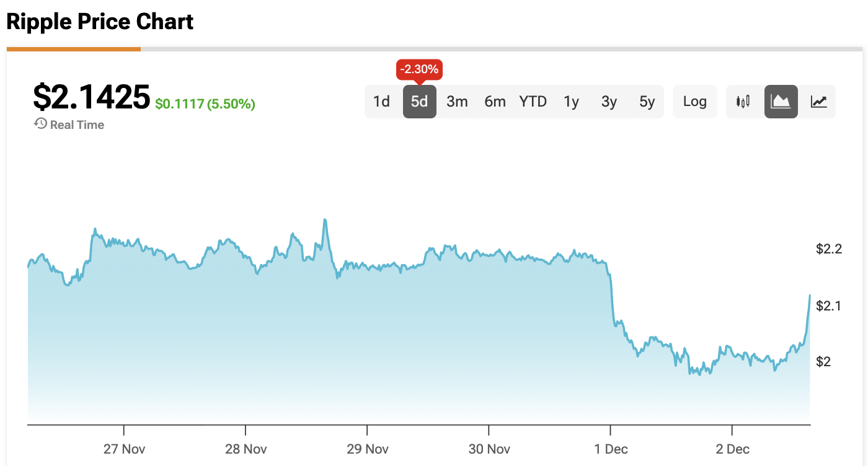Select the 5y time range
This screenshot has width=868, height=466.
click(x=647, y=102)
